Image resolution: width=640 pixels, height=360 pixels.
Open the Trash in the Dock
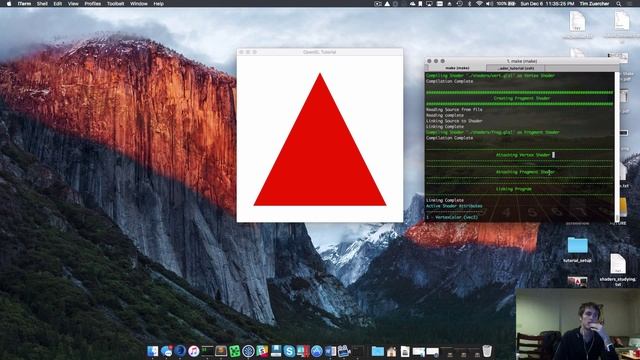487,351
